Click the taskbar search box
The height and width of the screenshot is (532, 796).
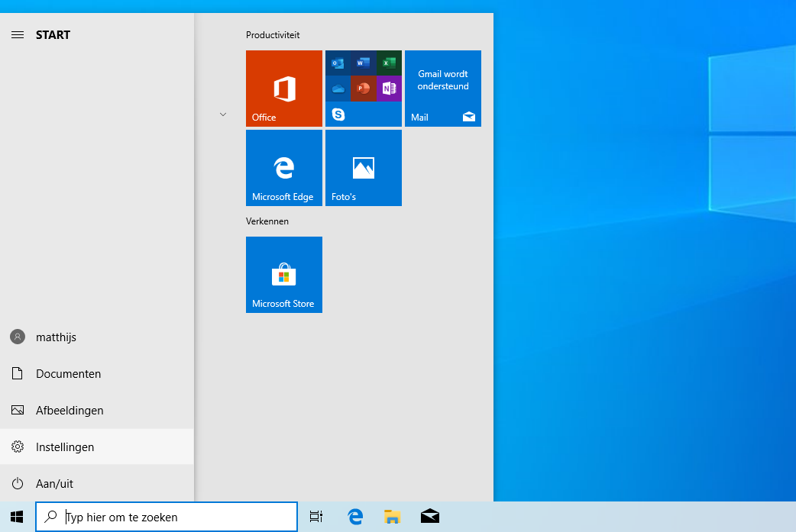(x=167, y=517)
